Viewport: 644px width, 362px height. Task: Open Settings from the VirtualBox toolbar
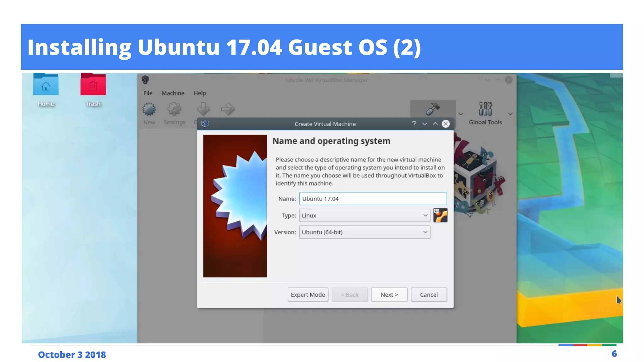pyautogui.click(x=174, y=113)
